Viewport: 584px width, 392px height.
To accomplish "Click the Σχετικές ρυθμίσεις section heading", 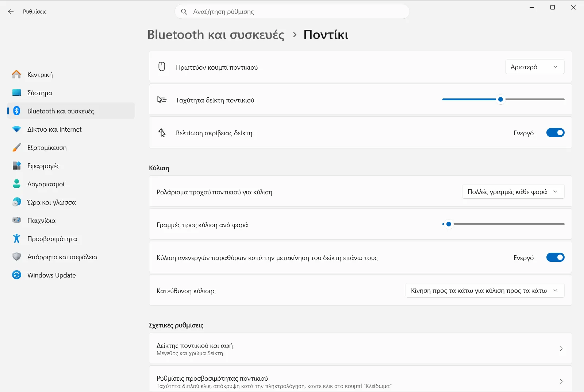I will (176, 325).
